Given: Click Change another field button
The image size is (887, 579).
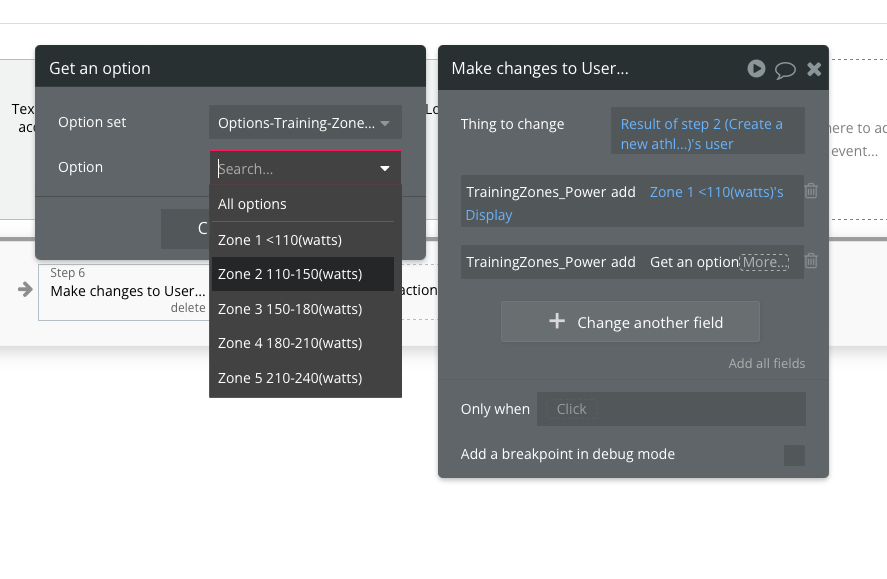Looking at the screenshot, I should pyautogui.click(x=630, y=322).
